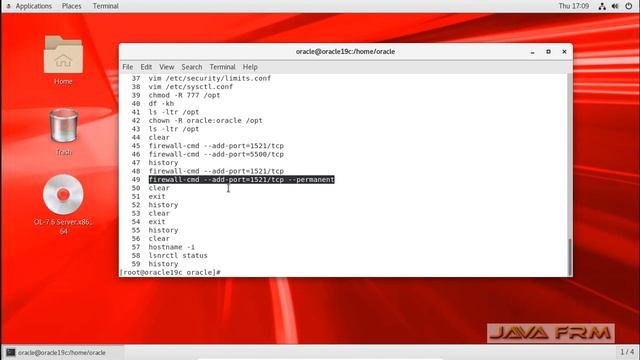Maximize the terminal window
Screen dimensions: 640x360
click(x=548, y=52)
